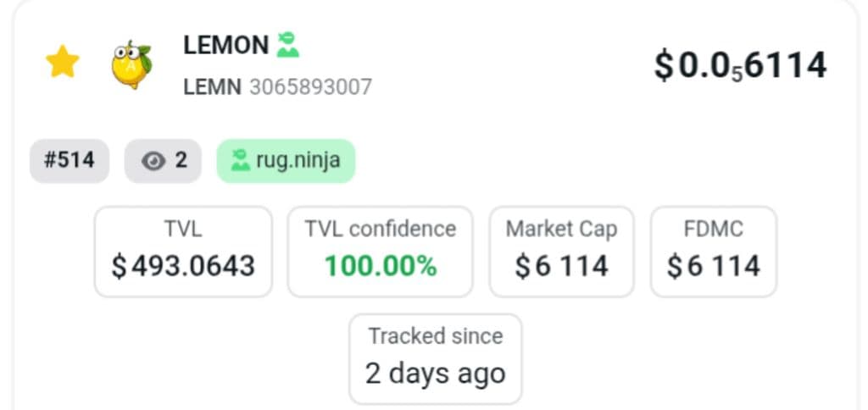Click the Market Cap label
This screenshot has height=410, width=868.
pos(561,229)
